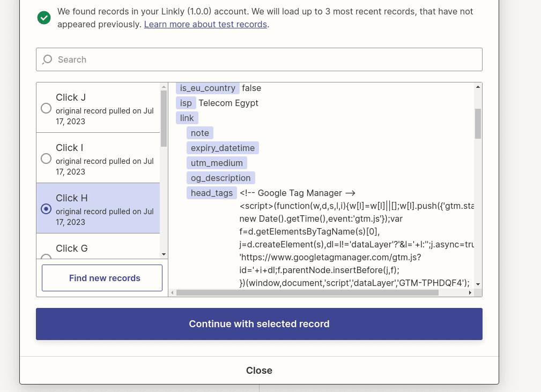Click the Find new records button
This screenshot has width=541, height=392.
pos(102,278)
